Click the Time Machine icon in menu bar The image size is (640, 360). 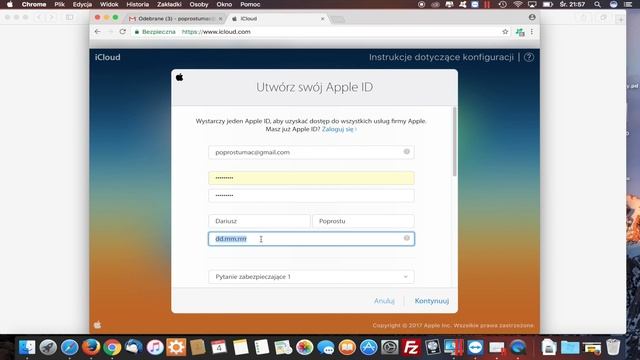(x=502, y=4)
